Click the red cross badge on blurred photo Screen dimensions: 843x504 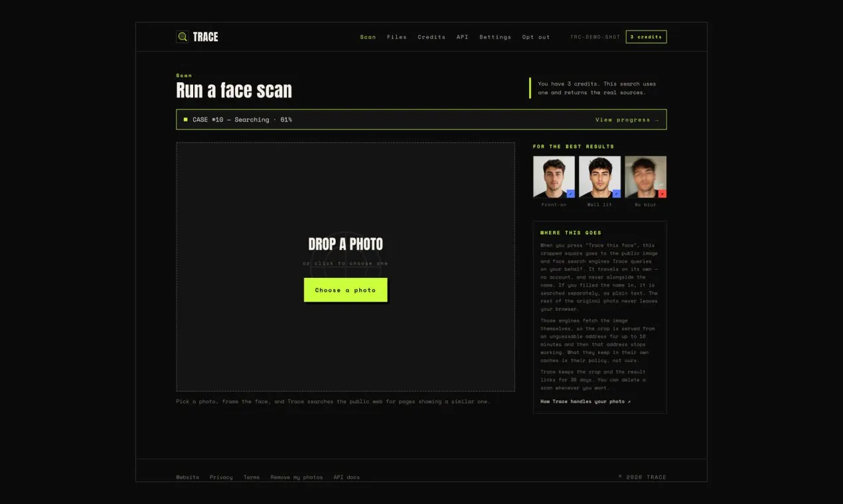click(x=662, y=194)
